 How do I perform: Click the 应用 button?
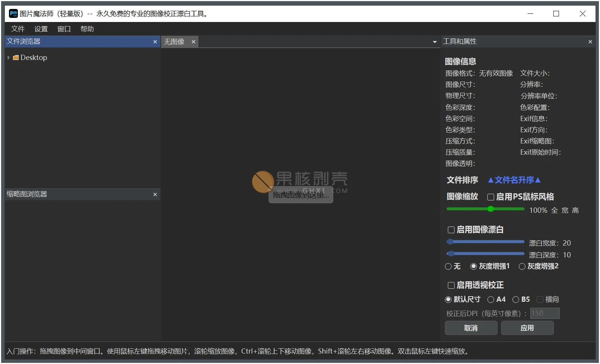click(527, 328)
